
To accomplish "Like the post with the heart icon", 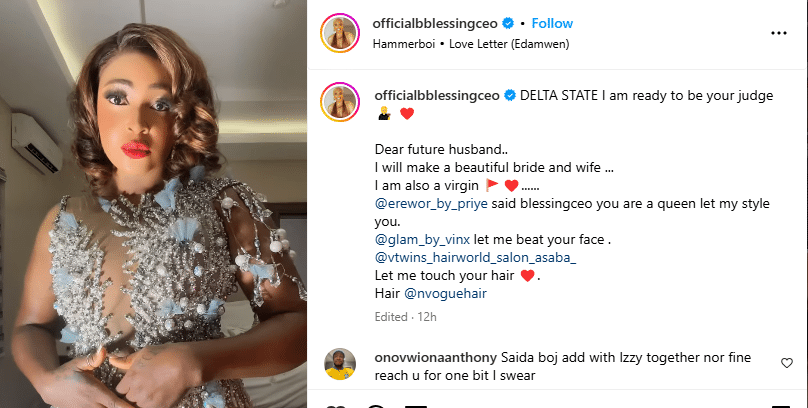I will (338, 405).
